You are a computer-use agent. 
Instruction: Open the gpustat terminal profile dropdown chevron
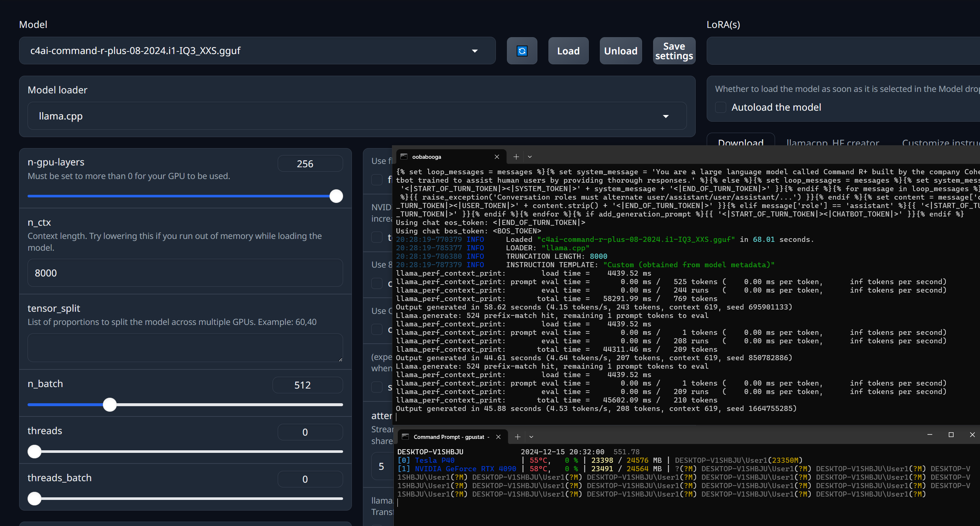[531, 437]
